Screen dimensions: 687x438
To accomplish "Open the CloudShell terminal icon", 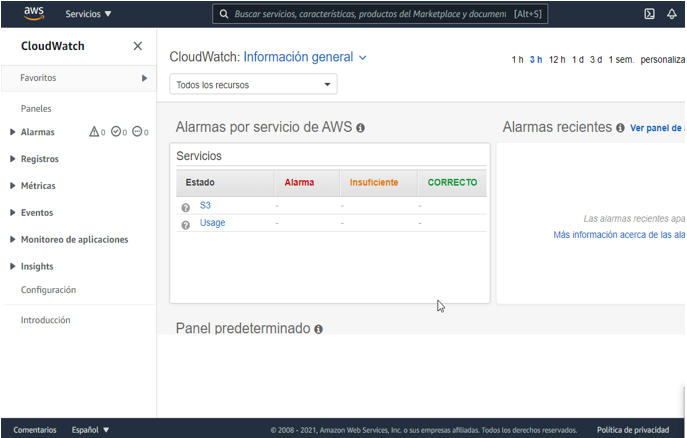I will pos(649,14).
